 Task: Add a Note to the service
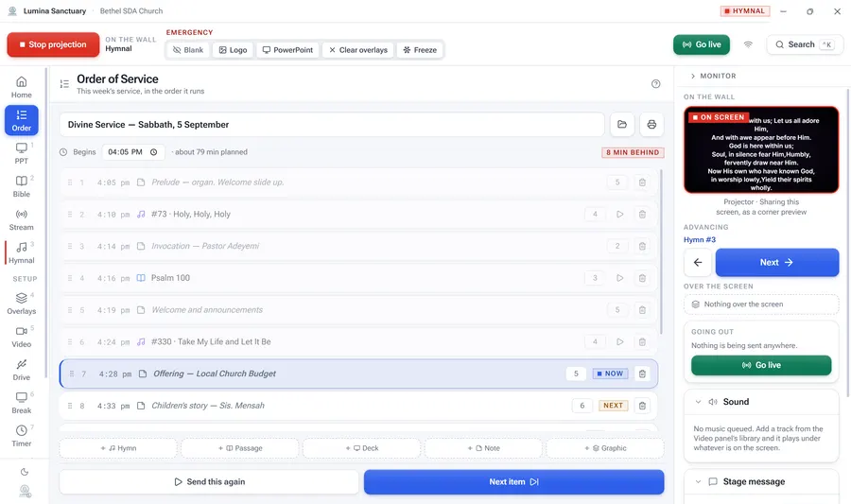click(x=483, y=448)
